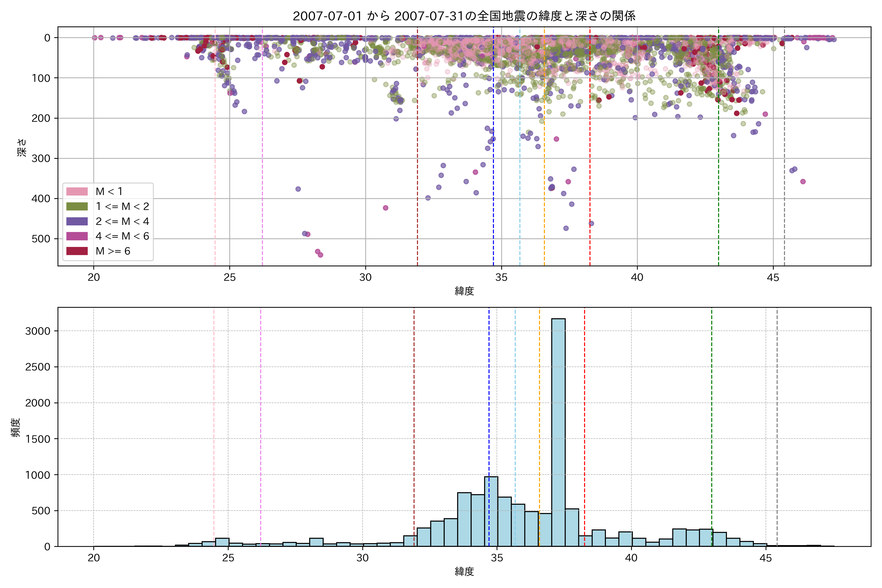Image resolution: width=882 pixels, height=588 pixels.
Task: Click the 頻度 y-axis label on histogram
Action: (16, 428)
